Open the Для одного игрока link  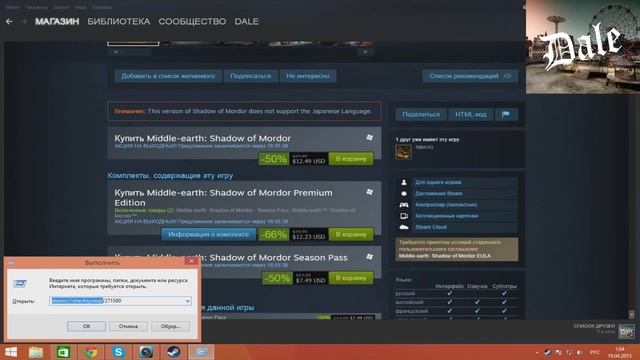point(438,182)
